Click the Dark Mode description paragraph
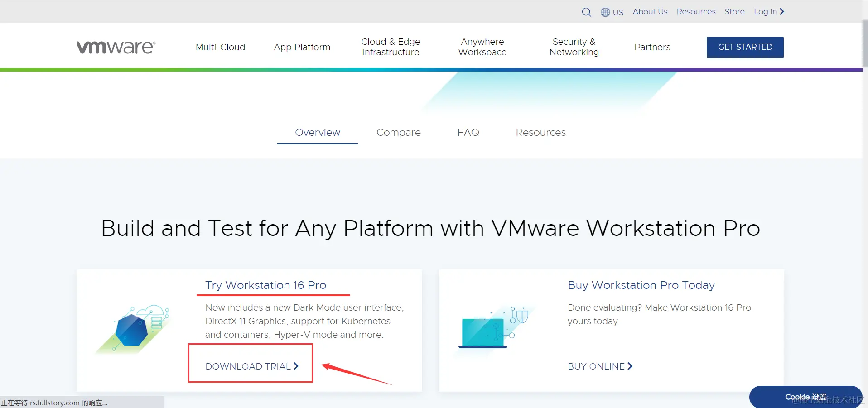The height and width of the screenshot is (408, 868). pos(304,321)
